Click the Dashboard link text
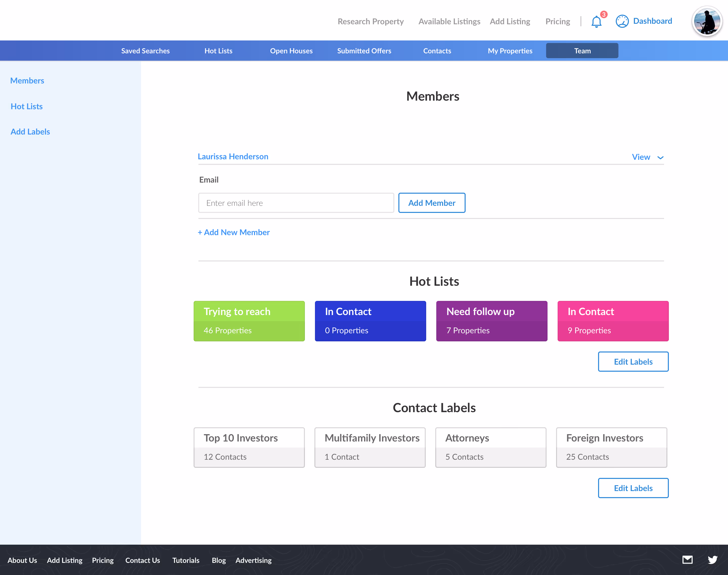 (x=653, y=21)
